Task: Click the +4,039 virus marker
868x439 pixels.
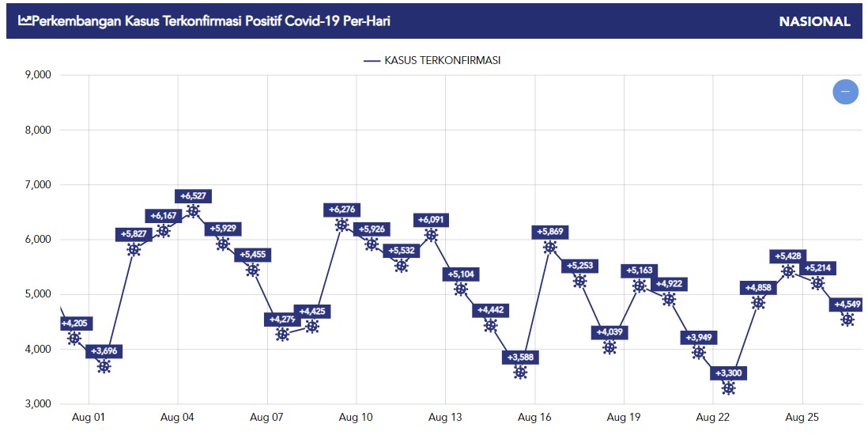Action: (609, 347)
